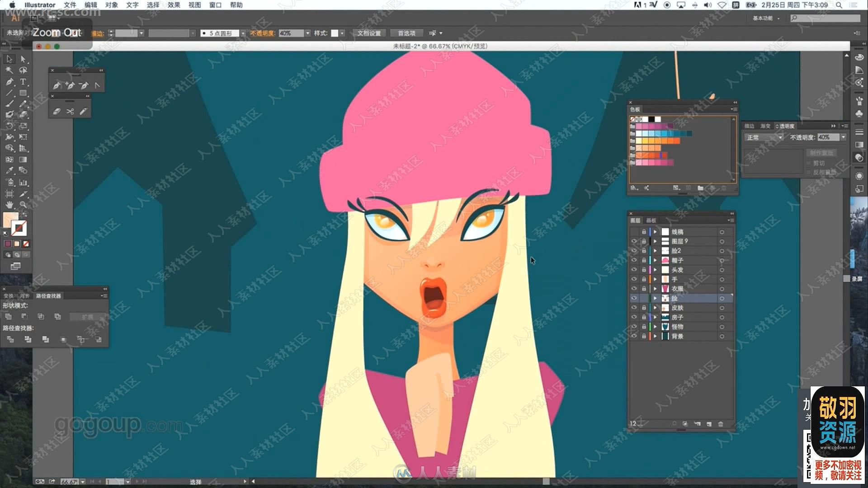868x488 pixels.
Task: Switch to 画板 tab in Layers panel
Action: [651, 221]
